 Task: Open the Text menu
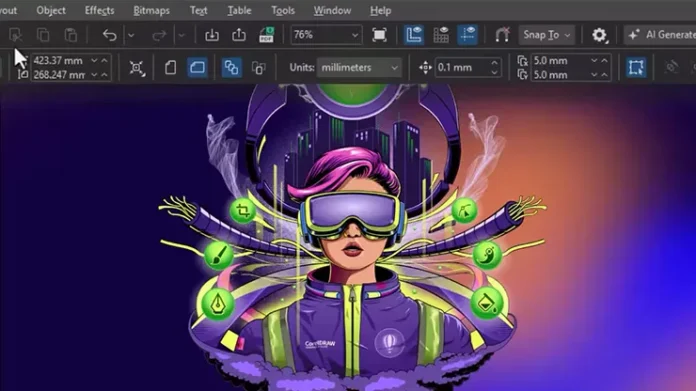(x=198, y=10)
